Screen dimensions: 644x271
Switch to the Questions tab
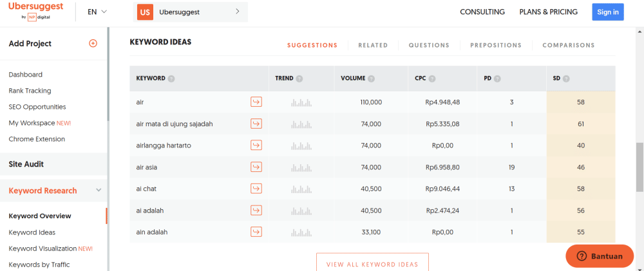[429, 46]
